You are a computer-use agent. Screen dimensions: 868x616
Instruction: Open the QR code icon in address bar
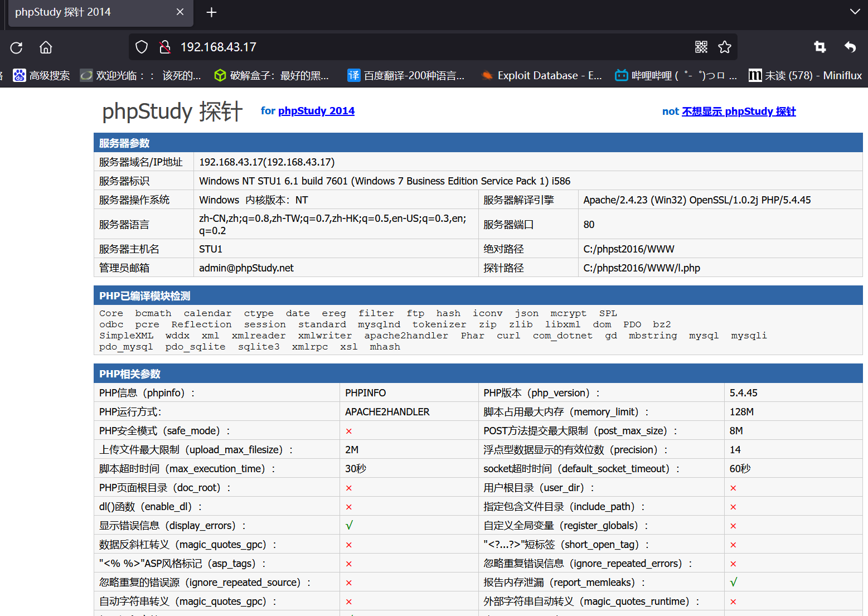point(701,47)
